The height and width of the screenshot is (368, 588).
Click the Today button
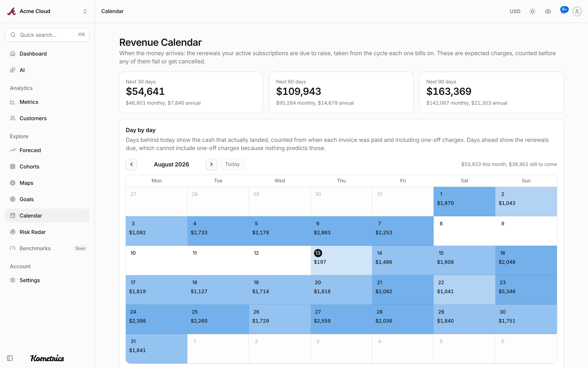tap(232, 164)
